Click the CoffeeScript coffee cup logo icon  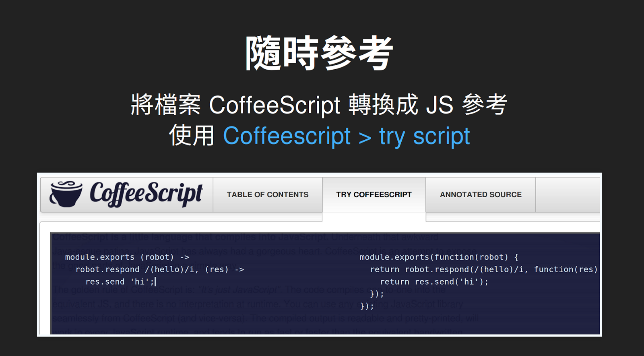pos(66,194)
